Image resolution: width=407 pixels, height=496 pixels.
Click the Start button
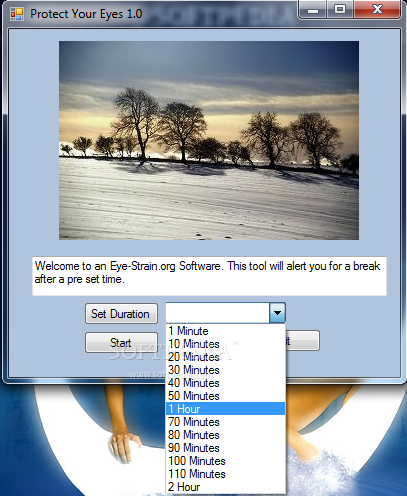pyautogui.click(x=121, y=342)
